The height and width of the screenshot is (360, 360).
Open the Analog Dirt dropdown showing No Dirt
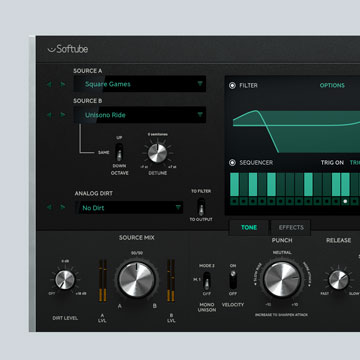click(x=130, y=208)
